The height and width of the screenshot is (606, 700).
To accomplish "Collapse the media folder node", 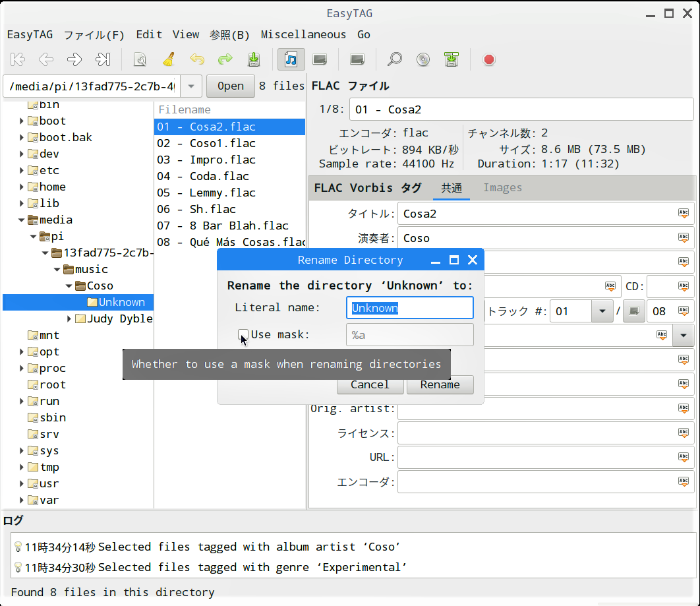I will coord(21,220).
